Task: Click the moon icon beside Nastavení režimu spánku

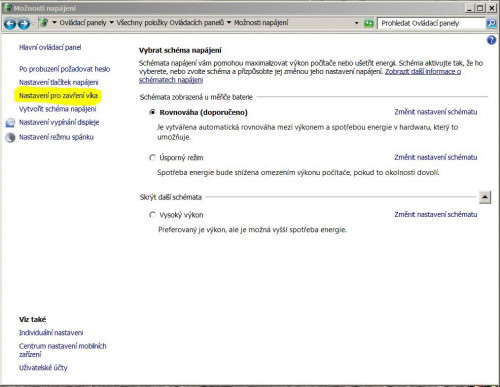Action: tap(10, 137)
